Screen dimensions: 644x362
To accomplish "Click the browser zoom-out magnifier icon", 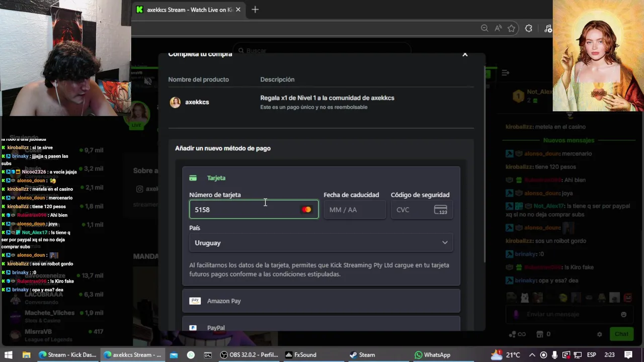I will (485, 28).
